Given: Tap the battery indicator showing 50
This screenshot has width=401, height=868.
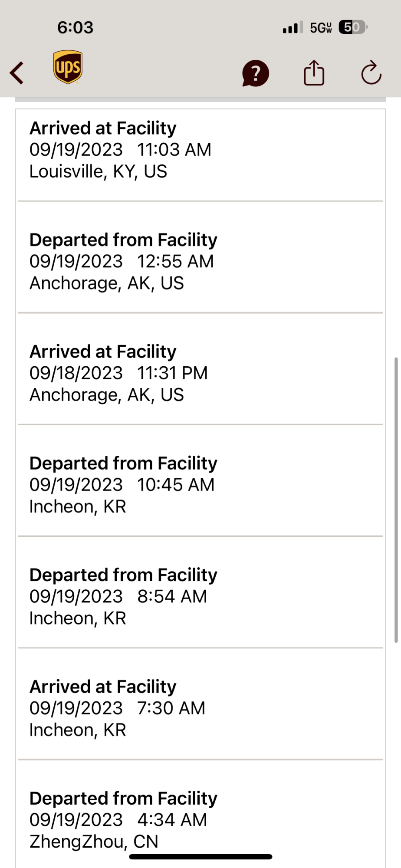Looking at the screenshot, I should point(353,27).
